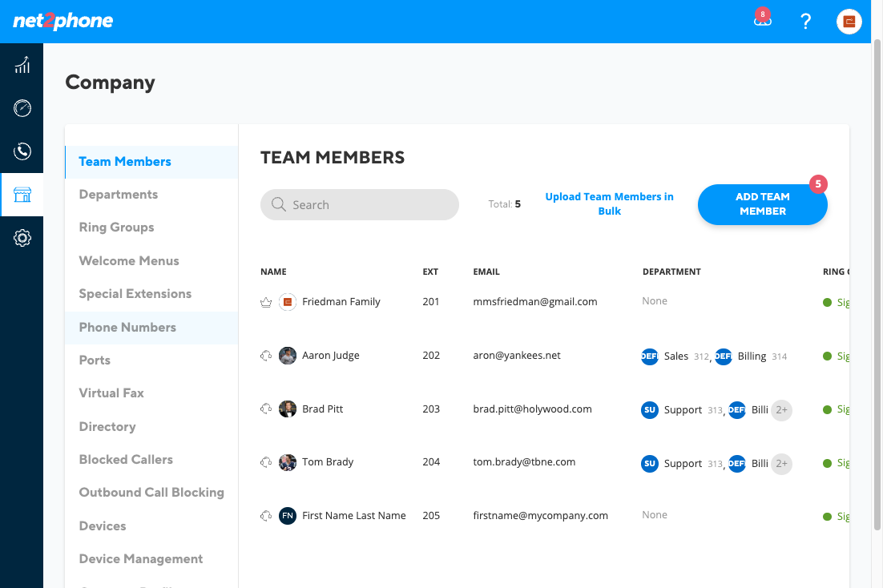
Task: Click the crown icon beside Friedman Family
Action: click(x=266, y=303)
